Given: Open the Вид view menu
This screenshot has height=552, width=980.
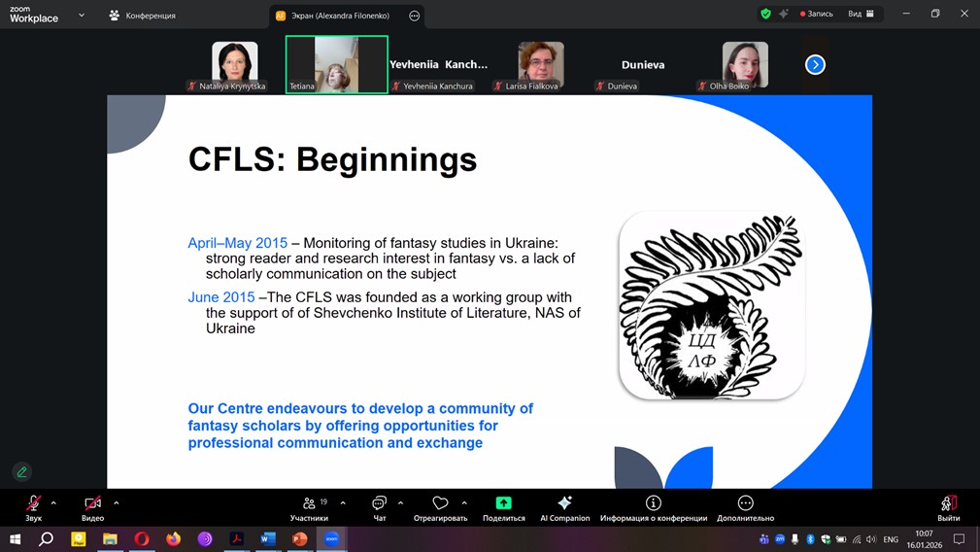Looking at the screenshot, I should pyautogui.click(x=861, y=14).
